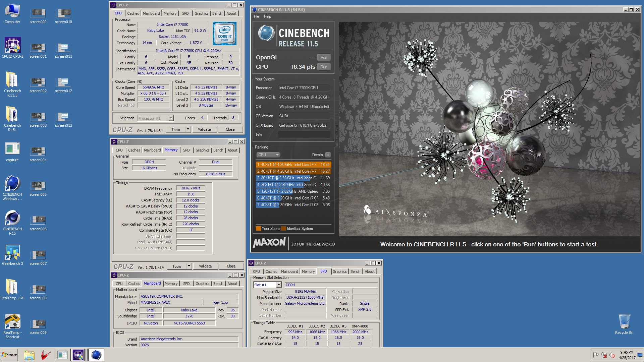Open CPUID CPU-Z desktop shortcut
The image size is (644, 362).
coord(12,48)
